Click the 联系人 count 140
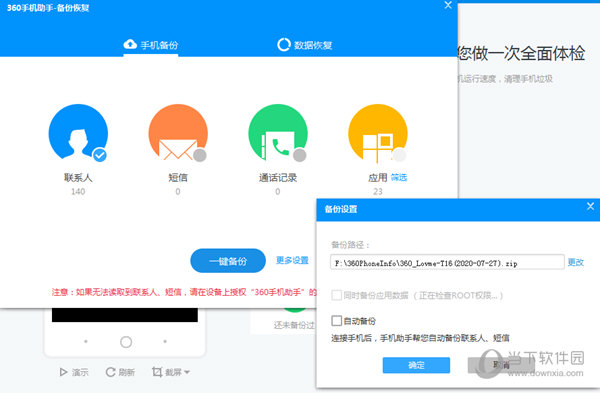Viewport: 600px width, 393px height. click(78, 192)
